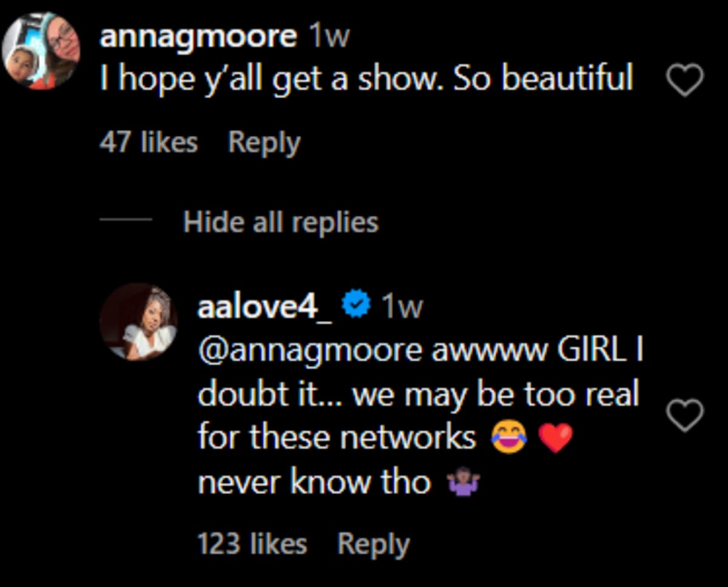Screen dimensions: 728x587
Task: Like annagmoore's comment with the heart icon
Action: (x=685, y=81)
